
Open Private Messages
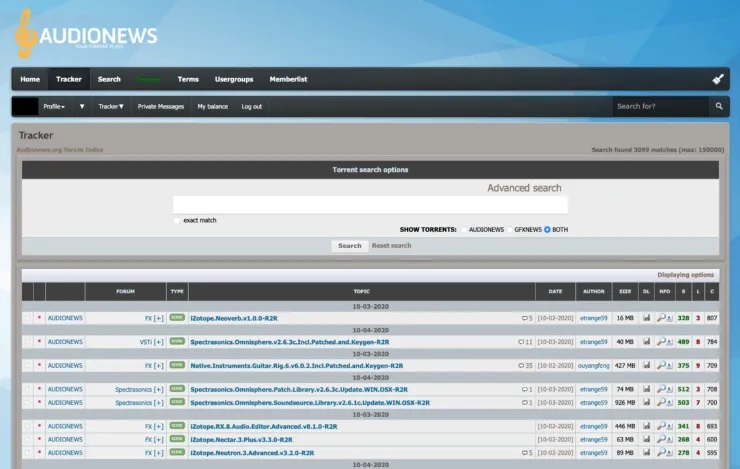point(160,107)
